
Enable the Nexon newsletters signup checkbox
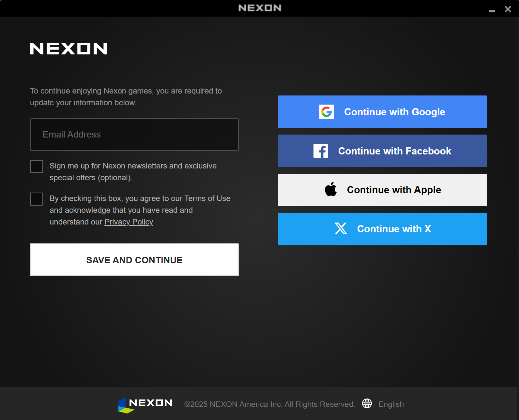click(x=37, y=167)
